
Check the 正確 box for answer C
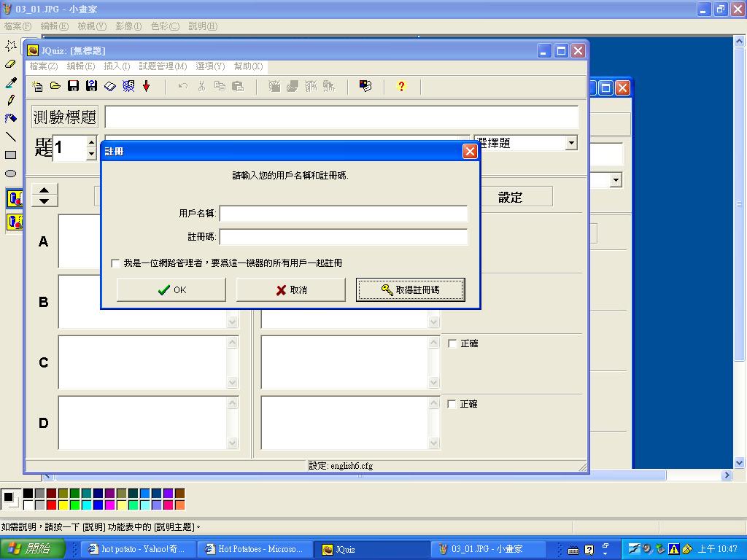click(452, 343)
